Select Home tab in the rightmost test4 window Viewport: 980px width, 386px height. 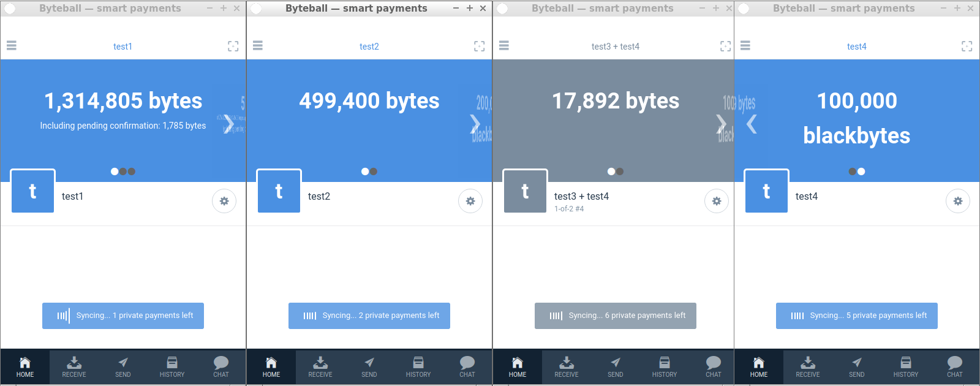[759, 367]
